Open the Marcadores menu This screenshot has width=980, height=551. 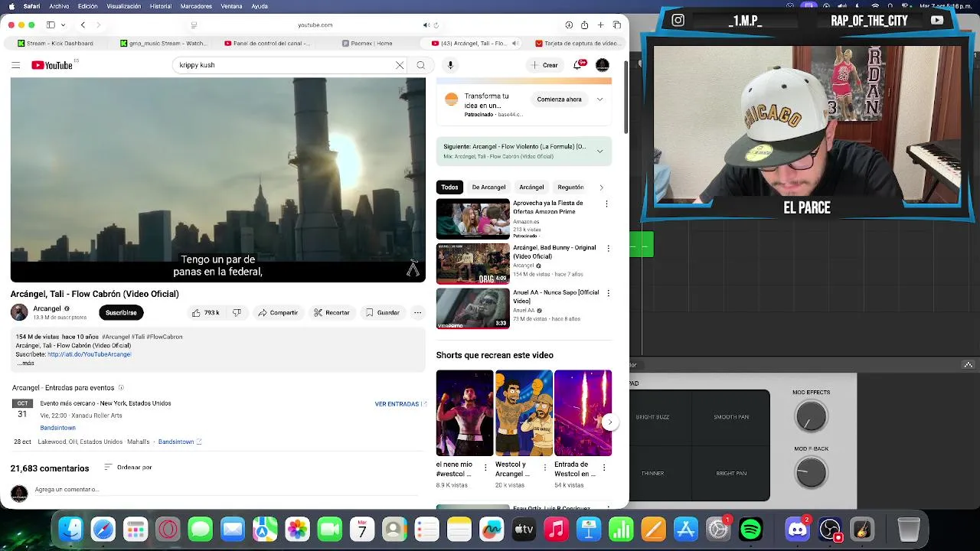pyautogui.click(x=196, y=6)
